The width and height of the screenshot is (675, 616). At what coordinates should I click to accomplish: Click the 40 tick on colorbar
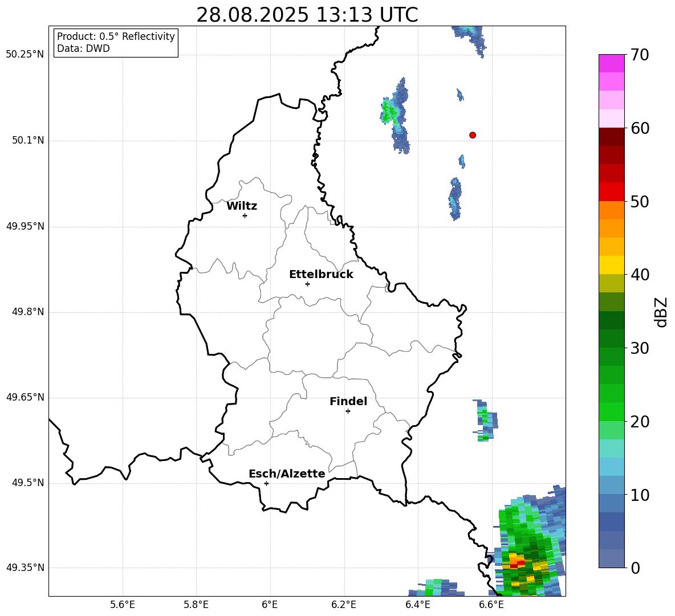click(640, 275)
